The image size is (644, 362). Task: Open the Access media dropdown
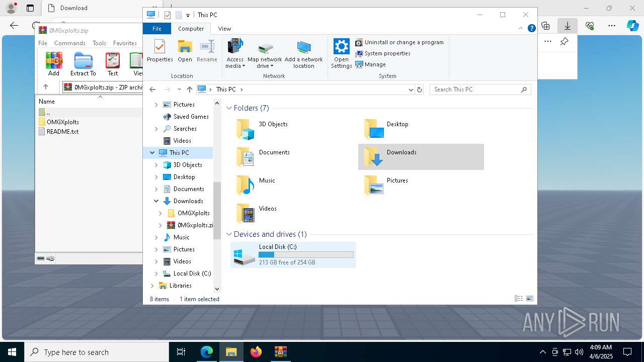[x=235, y=54]
